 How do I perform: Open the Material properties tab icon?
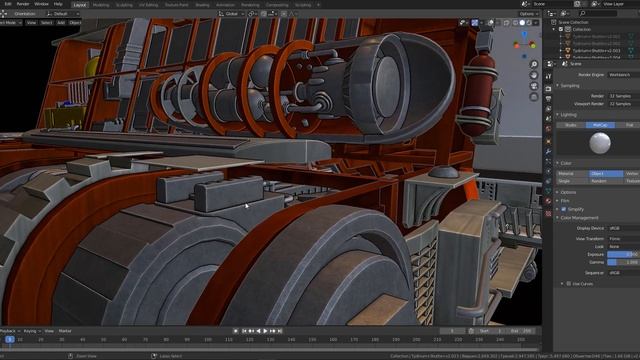point(549,201)
